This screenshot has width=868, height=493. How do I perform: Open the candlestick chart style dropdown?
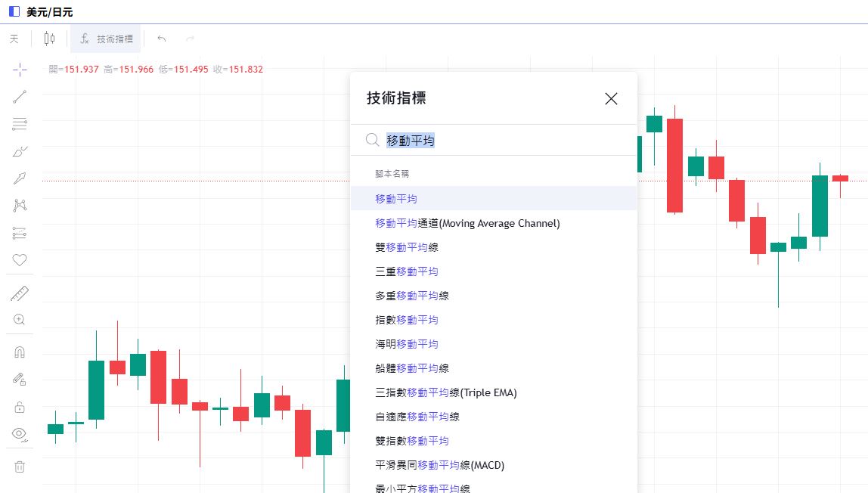point(50,39)
